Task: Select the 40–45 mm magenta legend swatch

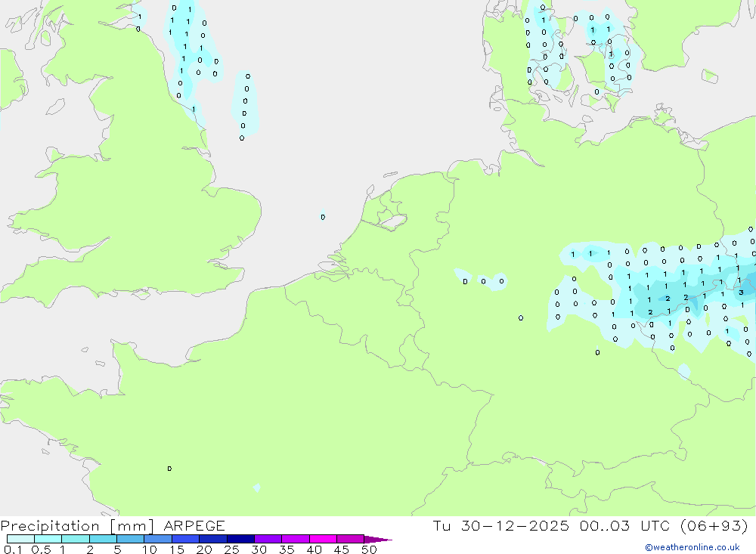Action: (x=323, y=539)
